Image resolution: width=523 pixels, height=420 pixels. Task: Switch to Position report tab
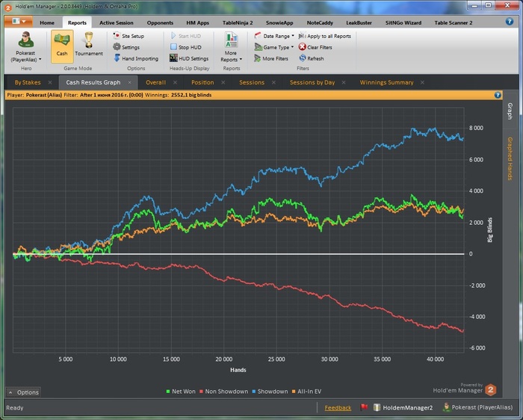pos(202,82)
